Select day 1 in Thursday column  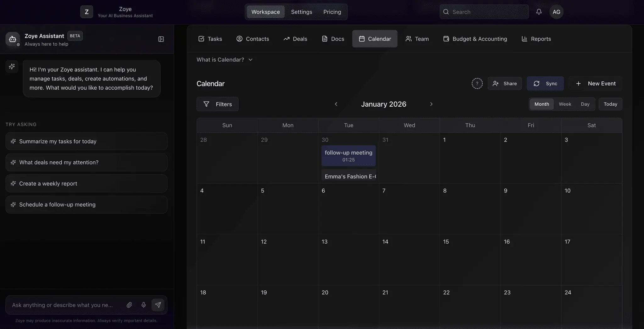pos(470,158)
